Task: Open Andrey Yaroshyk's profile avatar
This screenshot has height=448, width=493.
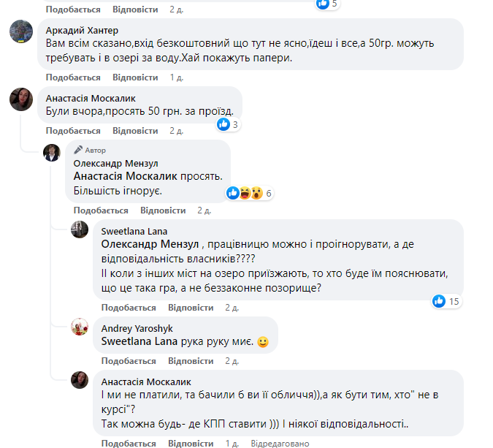Action: click(x=80, y=327)
